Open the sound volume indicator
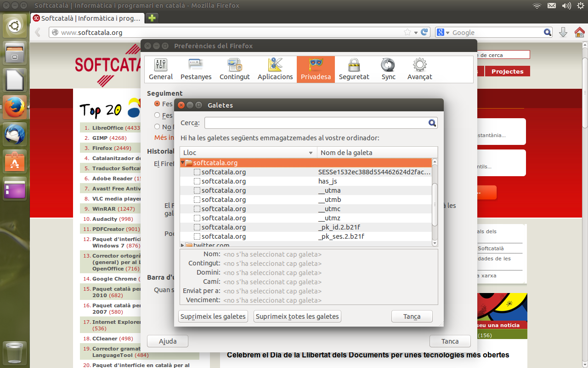 point(566,6)
